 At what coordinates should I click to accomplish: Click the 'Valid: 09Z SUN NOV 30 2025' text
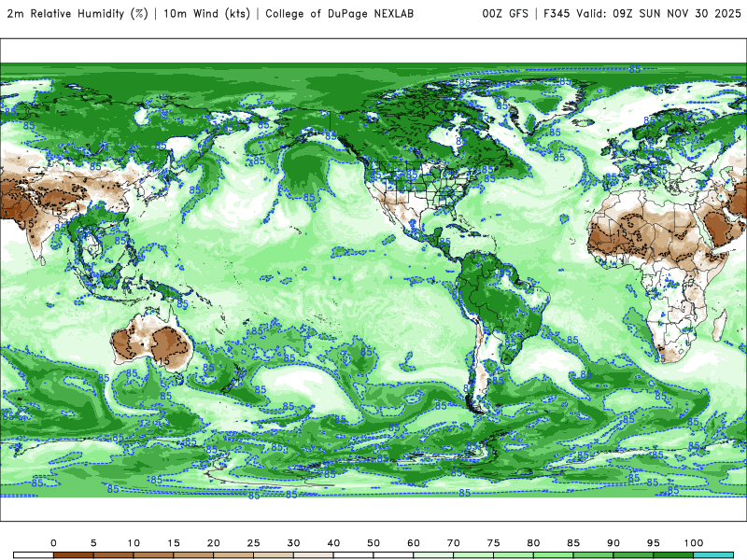tap(658, 14)
